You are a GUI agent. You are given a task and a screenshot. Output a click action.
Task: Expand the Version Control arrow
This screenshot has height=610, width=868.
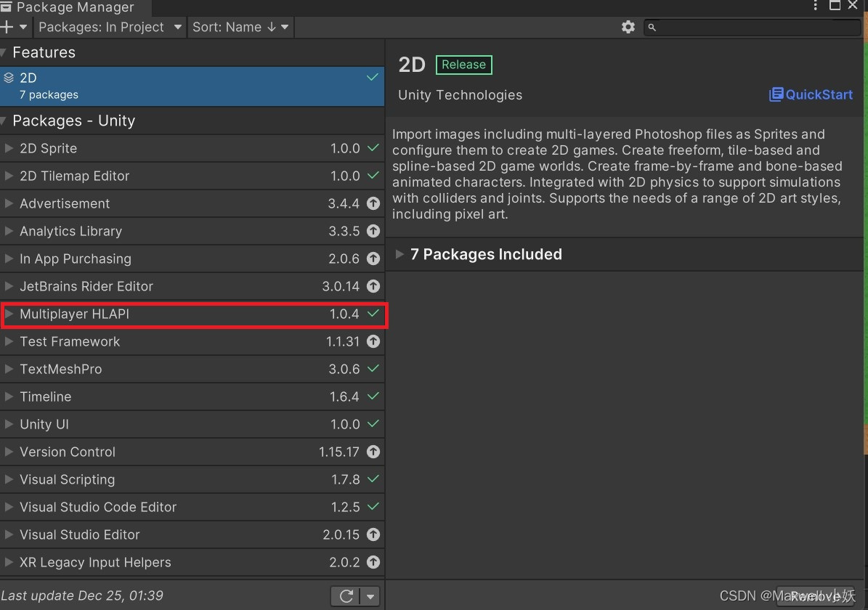coord(8,452)
